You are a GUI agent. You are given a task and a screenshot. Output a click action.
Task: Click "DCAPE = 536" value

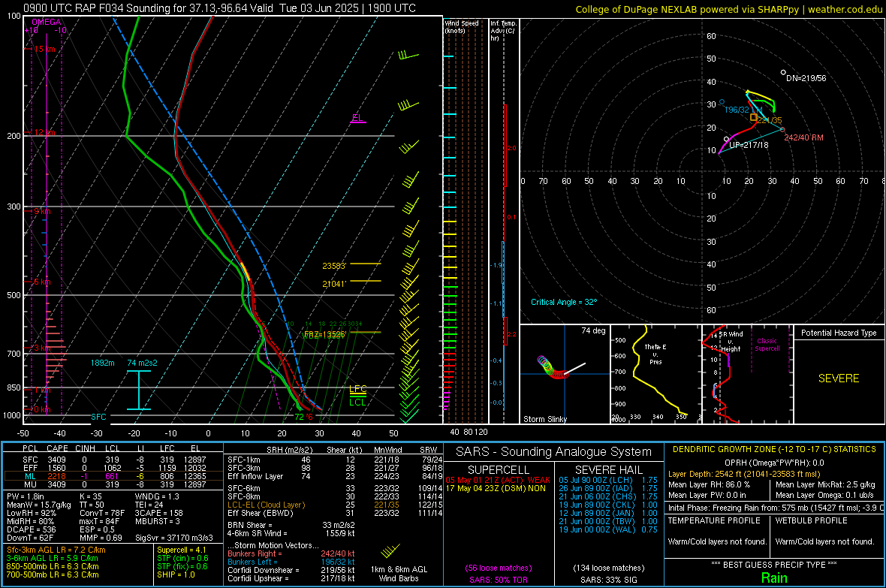point(32,529)
